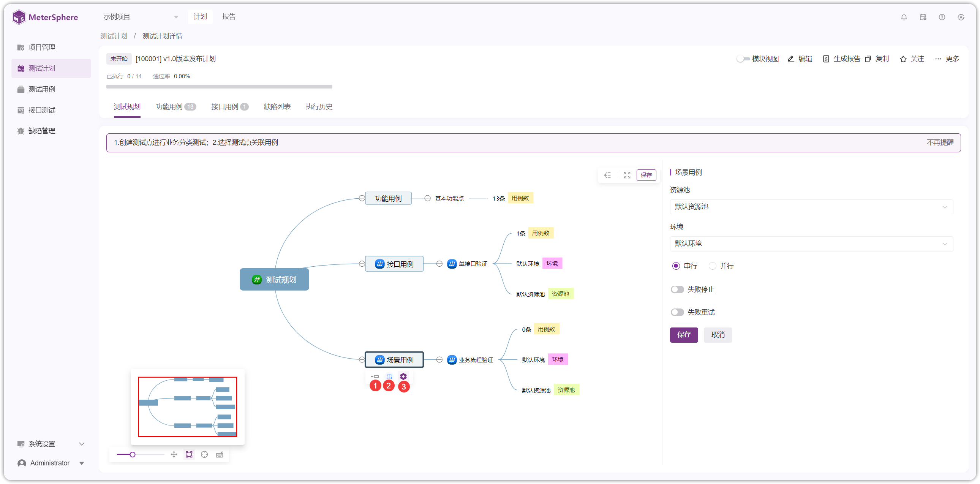Click the 串 serial icon under 场景用例 node
980x484 pixels.
[x=389, y=376]
